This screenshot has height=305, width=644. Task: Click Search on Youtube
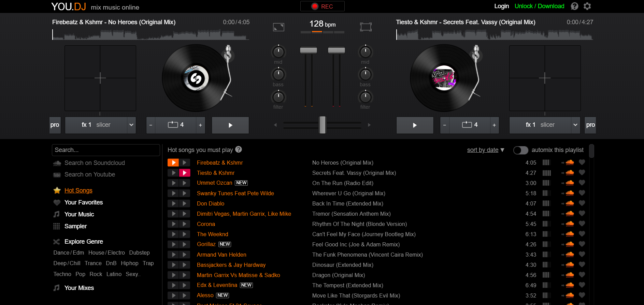[x=90, y=174]
